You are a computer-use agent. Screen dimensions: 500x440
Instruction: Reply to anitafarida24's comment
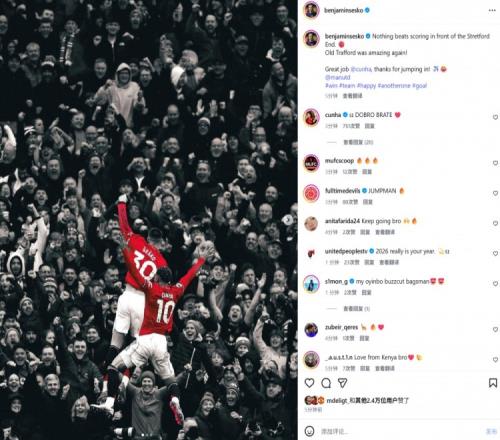tap(365, 232)
